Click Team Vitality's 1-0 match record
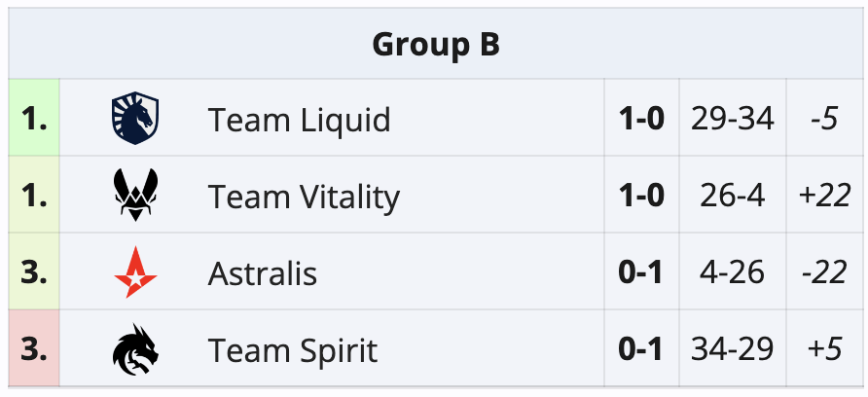This screenshot has width=868, height=397. pos(641,197)
